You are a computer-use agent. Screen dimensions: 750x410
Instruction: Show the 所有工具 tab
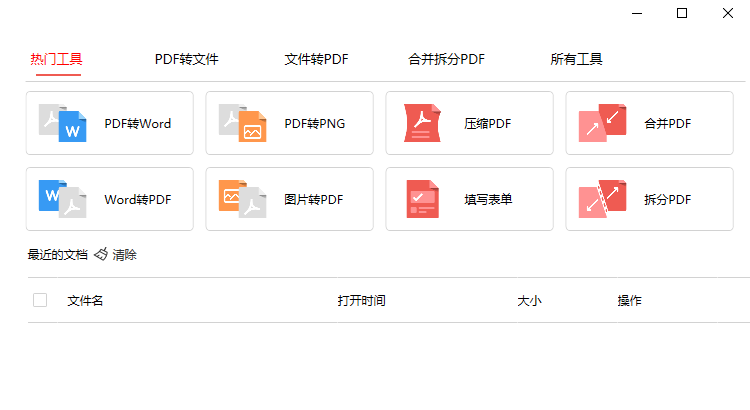[576, 59]
